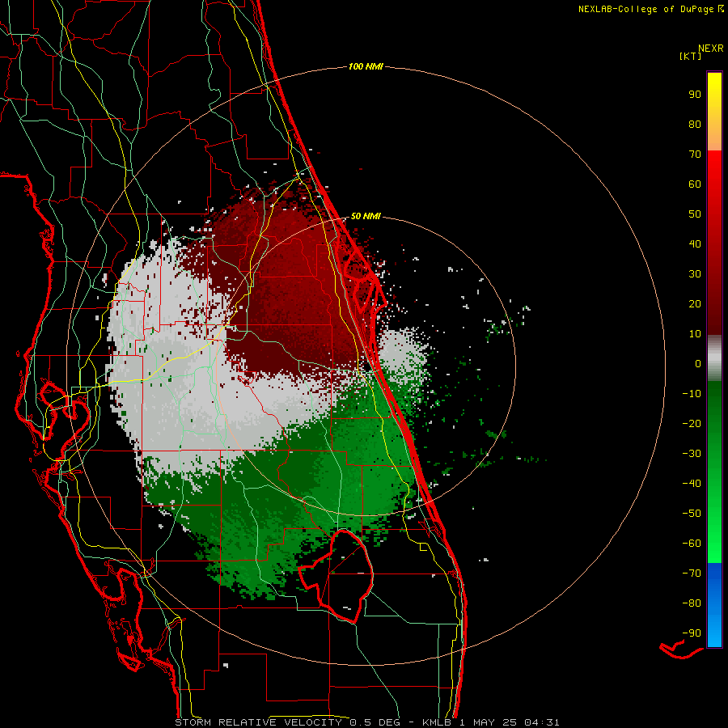
Task: Click the -40 knot value on color scale
Action: [x=692, y=484]
